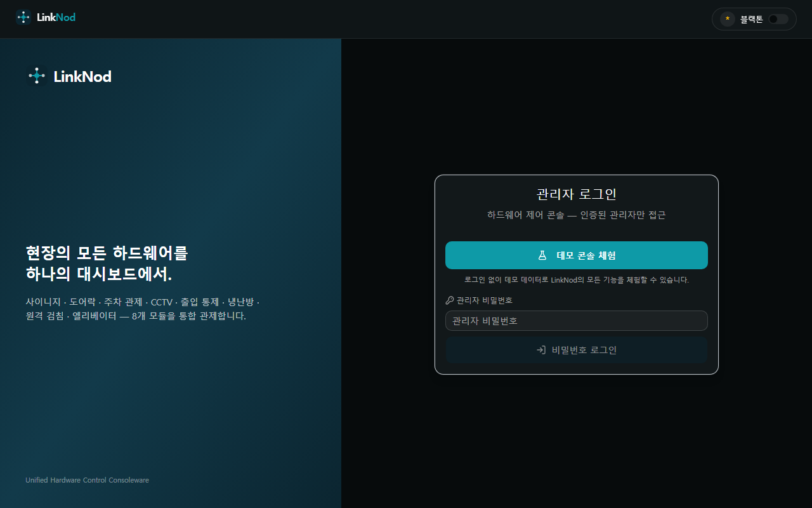Click the LinkNod wordmark in the top header
The height and width of the screenshot is (508, 812).
pyautogui.click(x=56, y=18)
